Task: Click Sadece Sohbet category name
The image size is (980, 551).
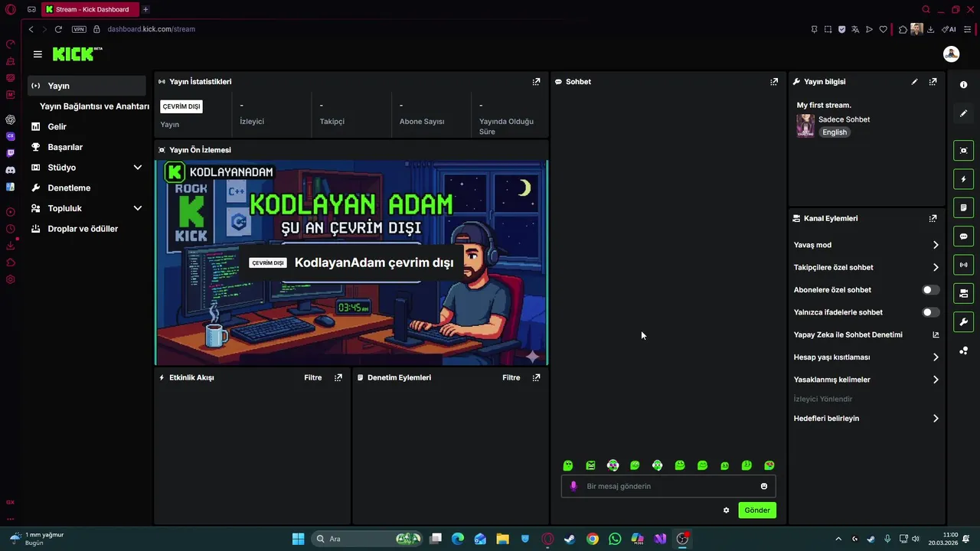Action: 844,119
